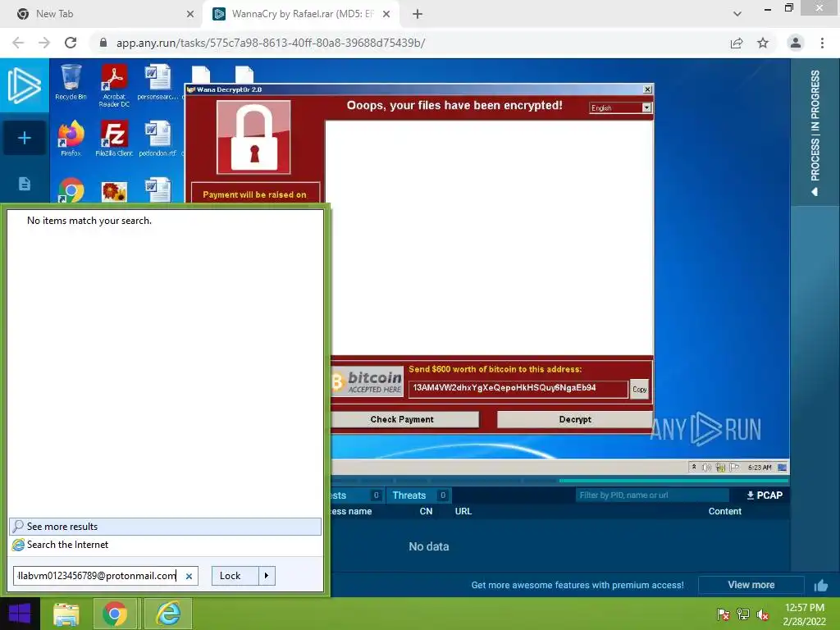The width and height of the screenshot is (840, 630).
Task: Click the bitcoin address text field
Action: pyautogui.click(x=518, y=389)
